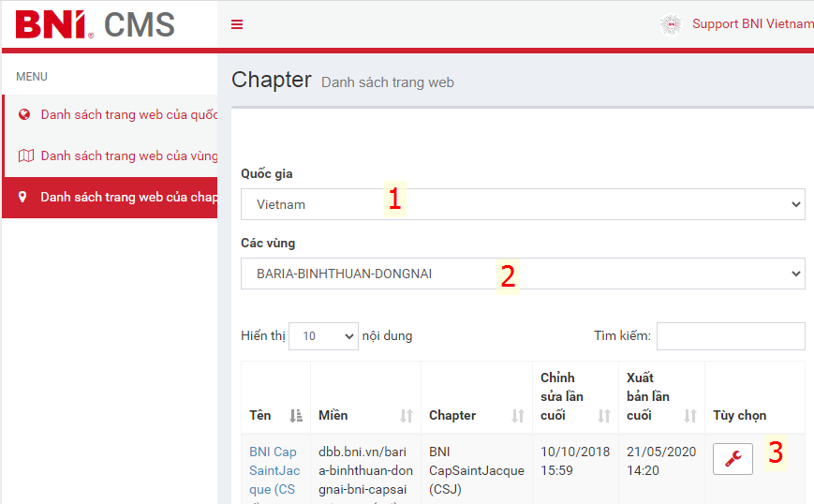Click the wrench options button for BNI CapSaintJacque
Viewport: 814px width, 504px height.
733,459
